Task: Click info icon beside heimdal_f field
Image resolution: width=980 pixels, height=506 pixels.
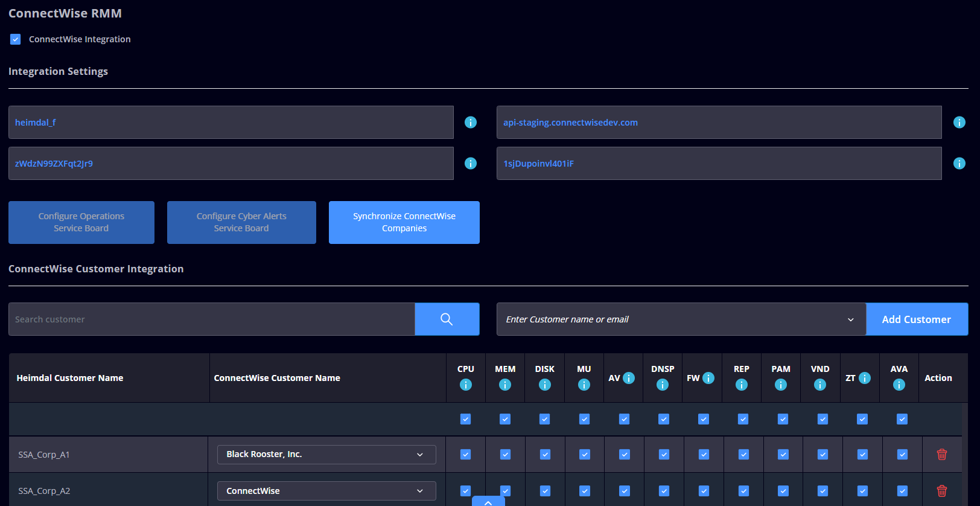Action: (x=471, y=123)
